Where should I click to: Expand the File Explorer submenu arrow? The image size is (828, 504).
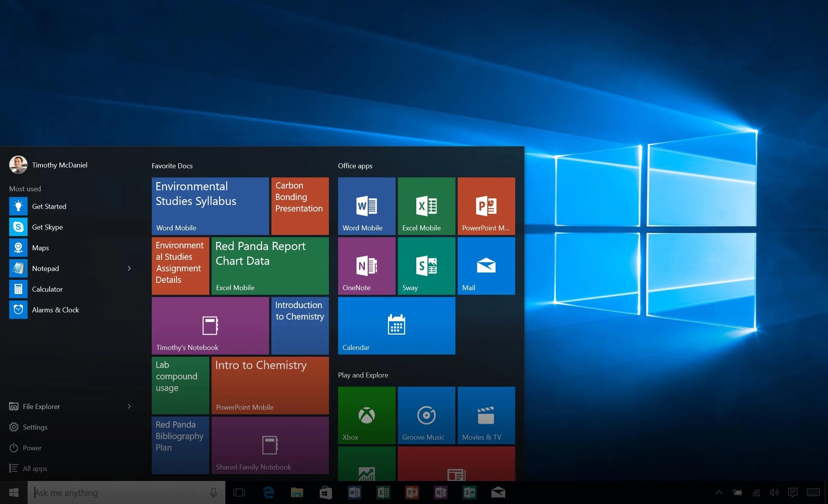pos(129,406)
